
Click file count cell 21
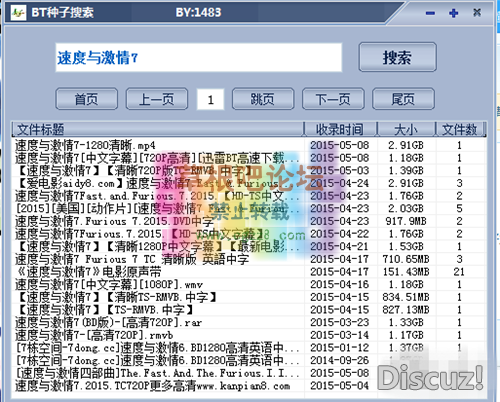click(459, 272)
